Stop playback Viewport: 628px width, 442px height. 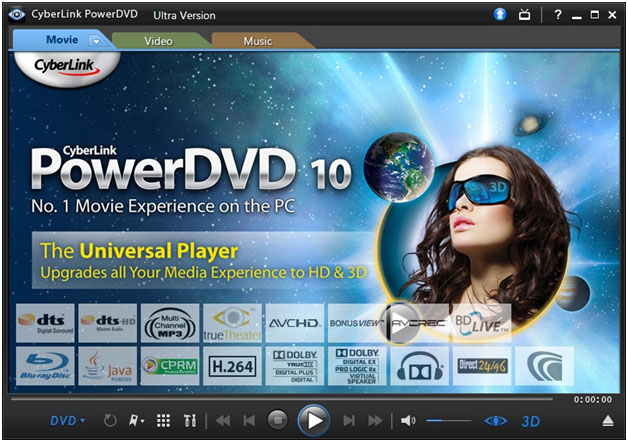[x=277, y=420]
